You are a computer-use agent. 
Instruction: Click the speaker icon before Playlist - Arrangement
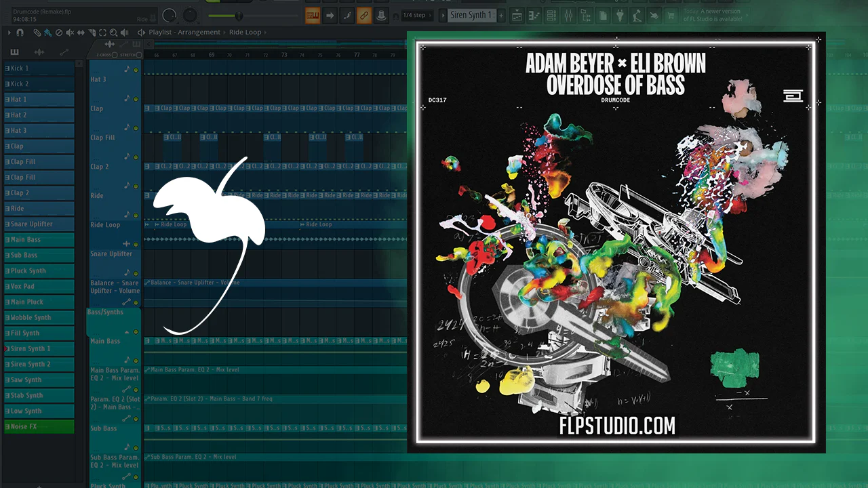coord(141,33)
